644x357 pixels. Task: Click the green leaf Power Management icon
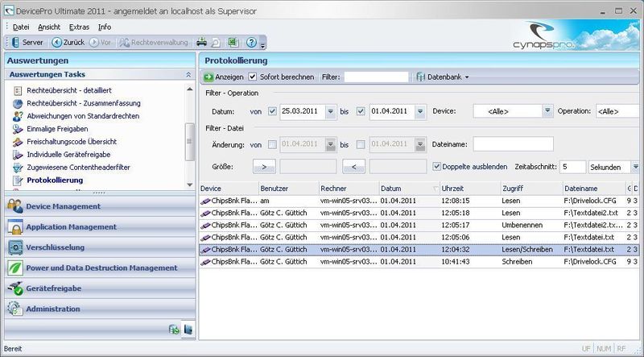pyautogui.click(x=15, y=268)
